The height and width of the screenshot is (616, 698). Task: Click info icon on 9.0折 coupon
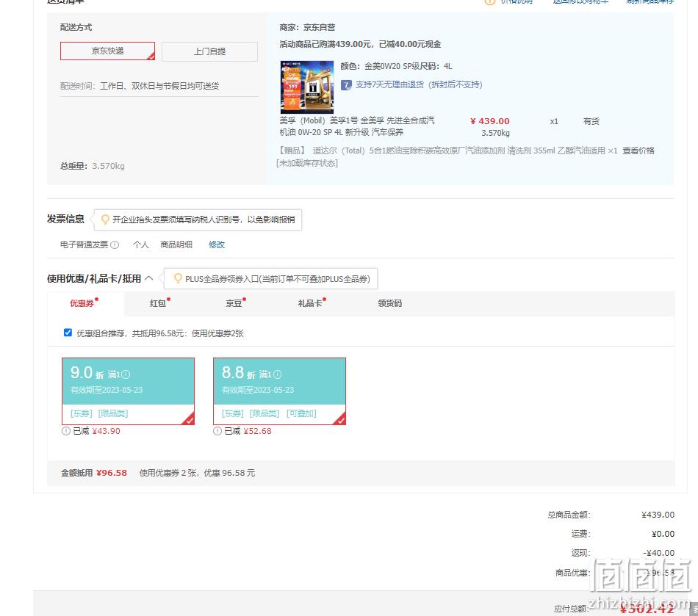tap(126, 374)
